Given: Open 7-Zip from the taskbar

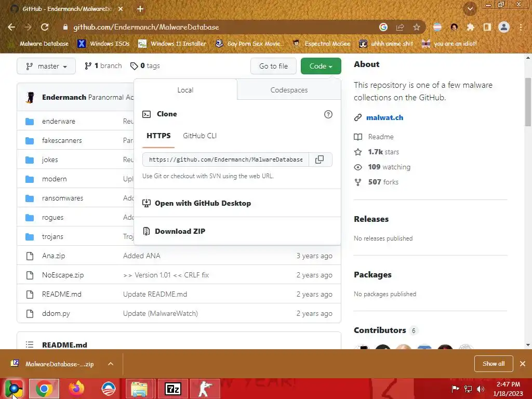Looking at the screenshot, I should tap(172, 389).
